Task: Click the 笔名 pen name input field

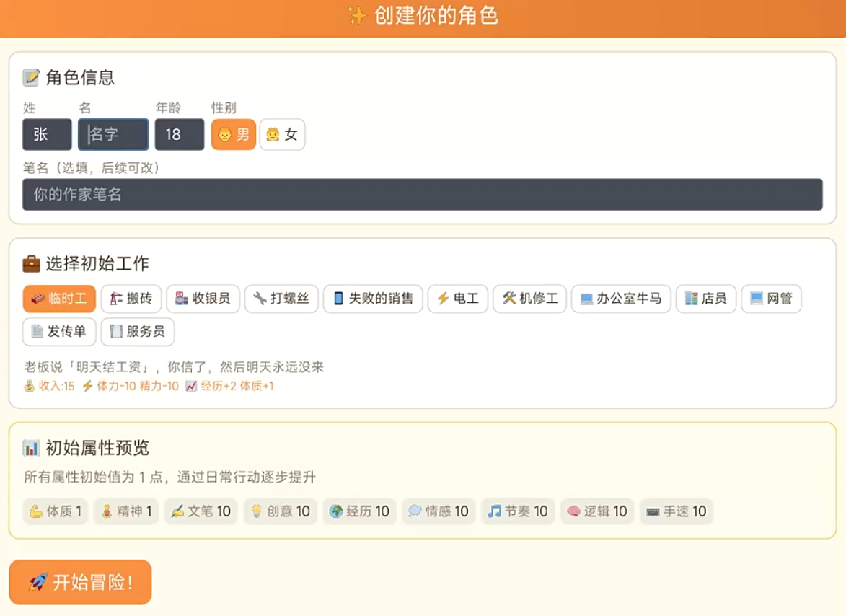Action: (423, 193)
